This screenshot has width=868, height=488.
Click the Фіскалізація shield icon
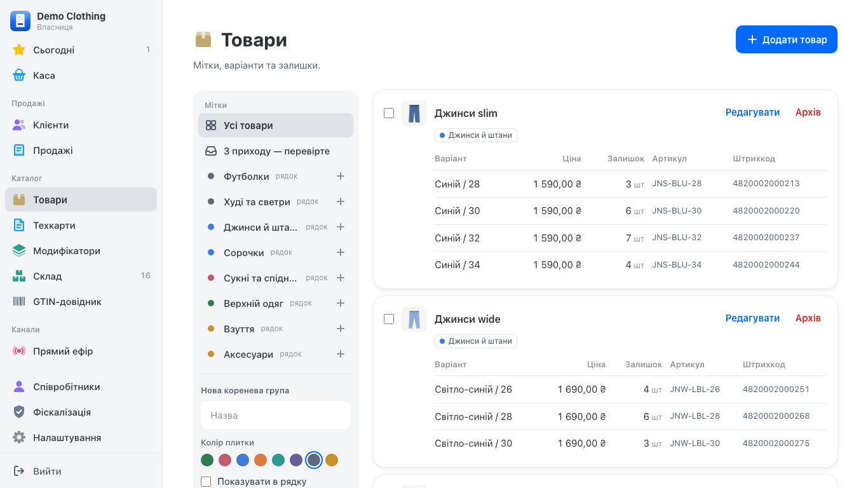coord(19,412)
